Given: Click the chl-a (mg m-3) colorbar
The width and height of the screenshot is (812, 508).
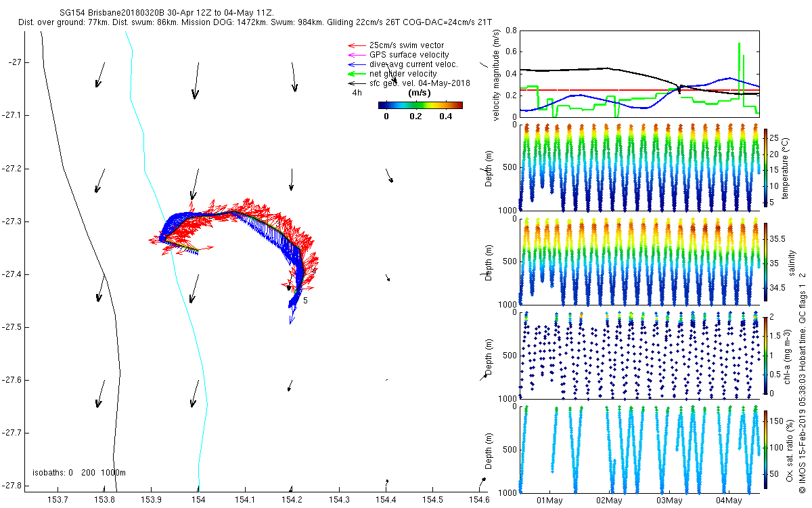Looking at the screenshot, I should (x=766, y=355).
